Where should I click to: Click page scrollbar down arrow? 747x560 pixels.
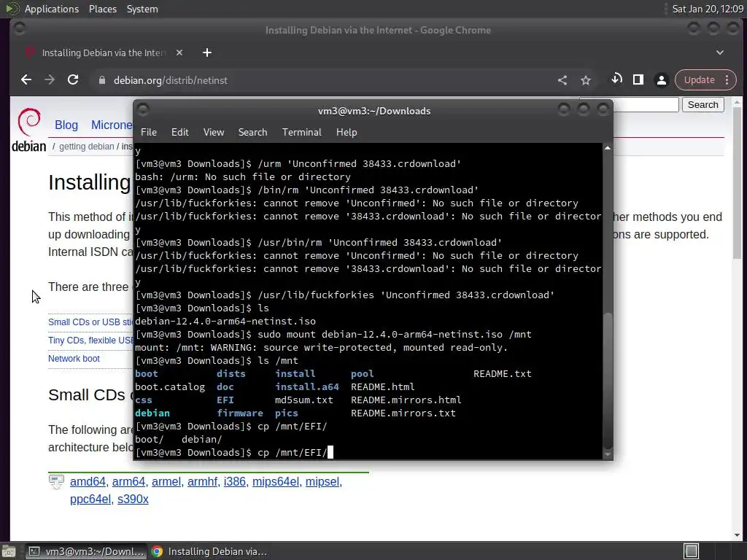pyautogui.click(x=737, y=535)
